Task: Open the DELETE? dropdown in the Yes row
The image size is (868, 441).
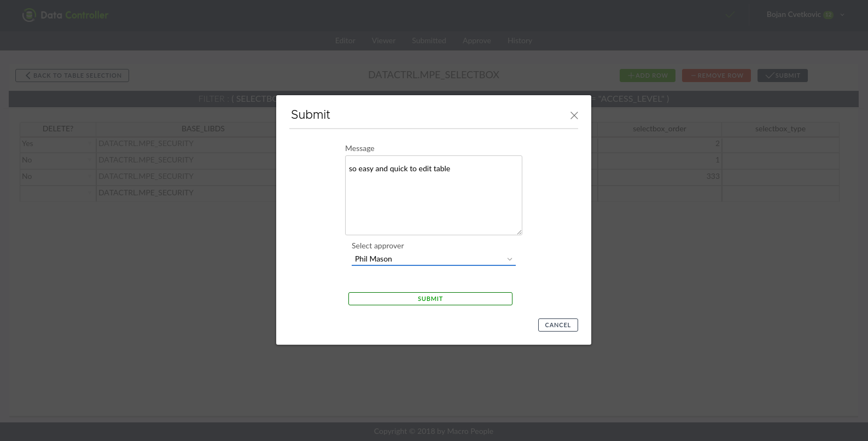Action: click(x=90, y=144)
